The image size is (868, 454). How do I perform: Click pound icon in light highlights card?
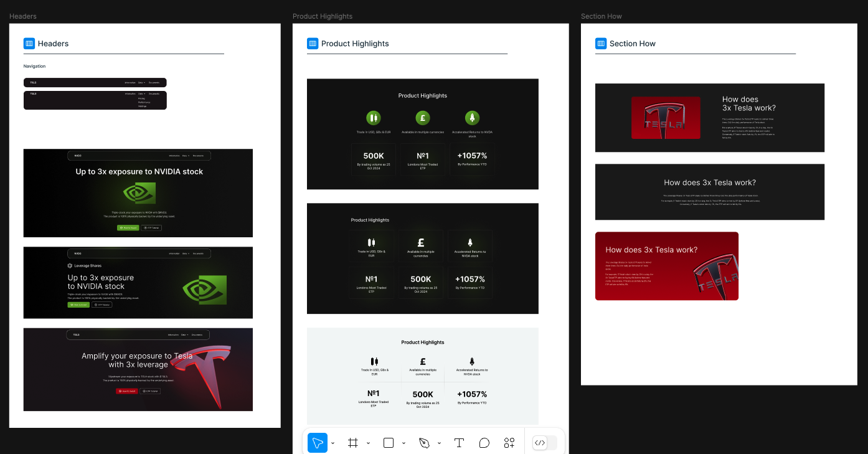pos(423,361)
